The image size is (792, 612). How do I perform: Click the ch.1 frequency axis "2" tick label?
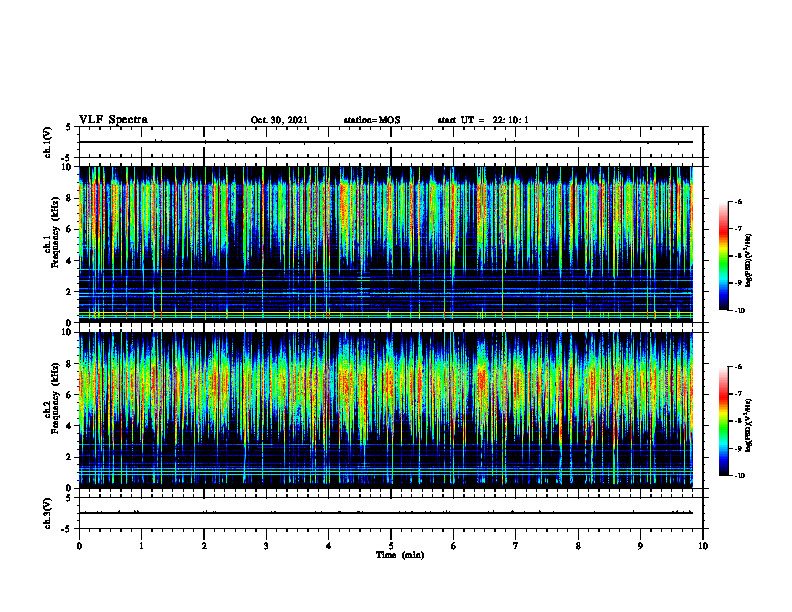pos(70,292)
